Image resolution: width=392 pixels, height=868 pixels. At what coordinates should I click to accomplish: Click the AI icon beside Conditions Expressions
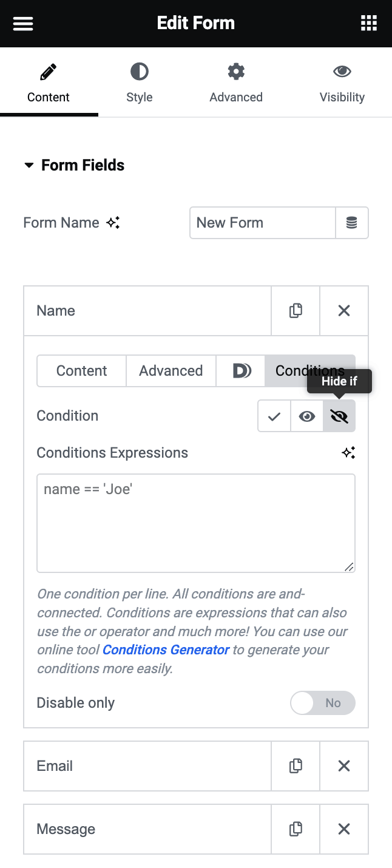tap(349, 452)
